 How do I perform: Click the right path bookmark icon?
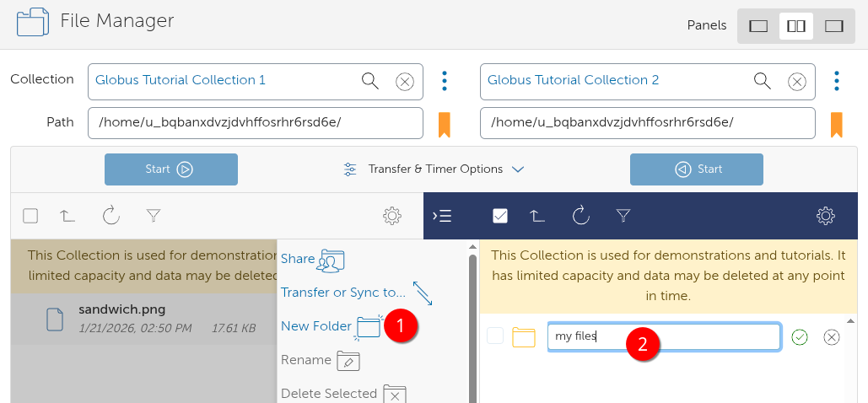tap(836, 124)
